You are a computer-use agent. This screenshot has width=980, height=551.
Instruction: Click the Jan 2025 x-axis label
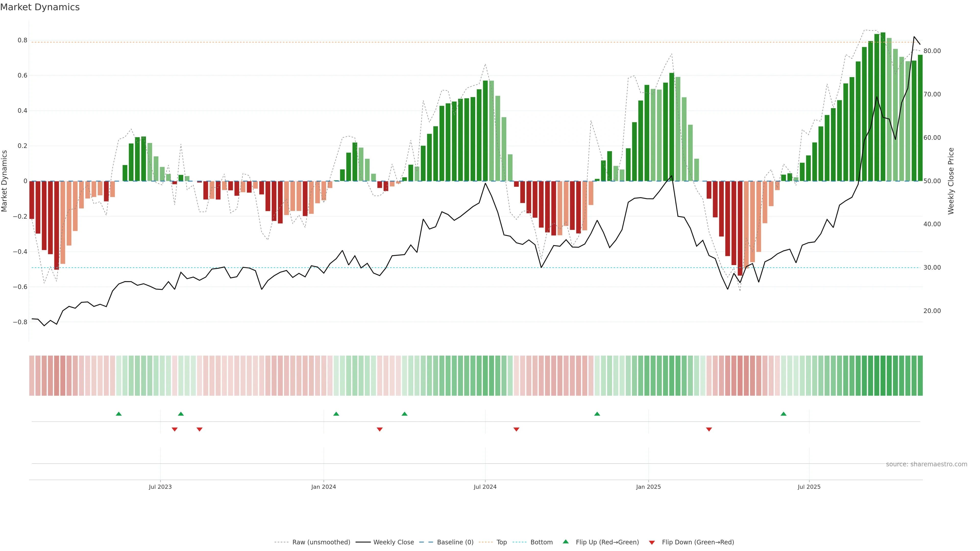point(648,487)
